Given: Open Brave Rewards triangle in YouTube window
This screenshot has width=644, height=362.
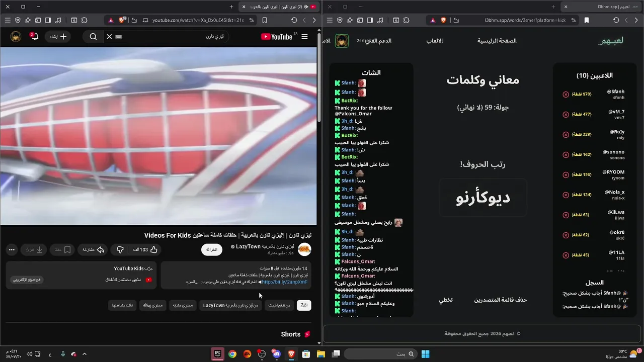Looking at the screenshot, I should coord(110,20).
